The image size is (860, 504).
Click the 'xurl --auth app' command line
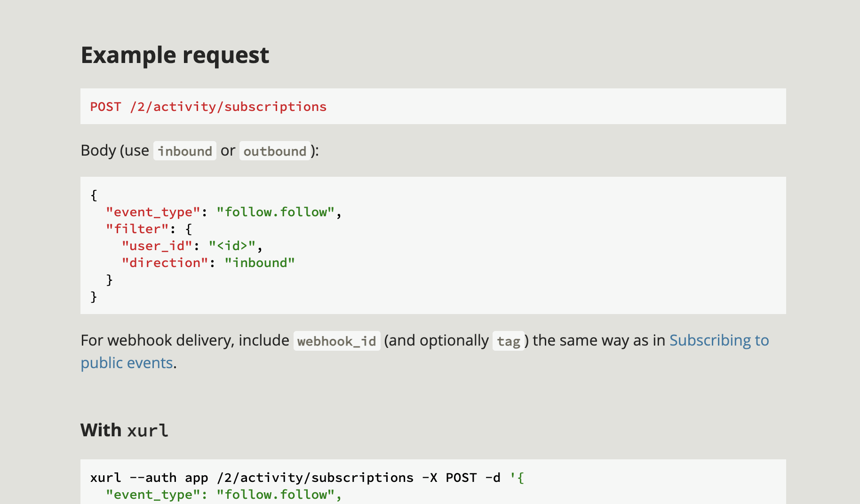(307, 478)
